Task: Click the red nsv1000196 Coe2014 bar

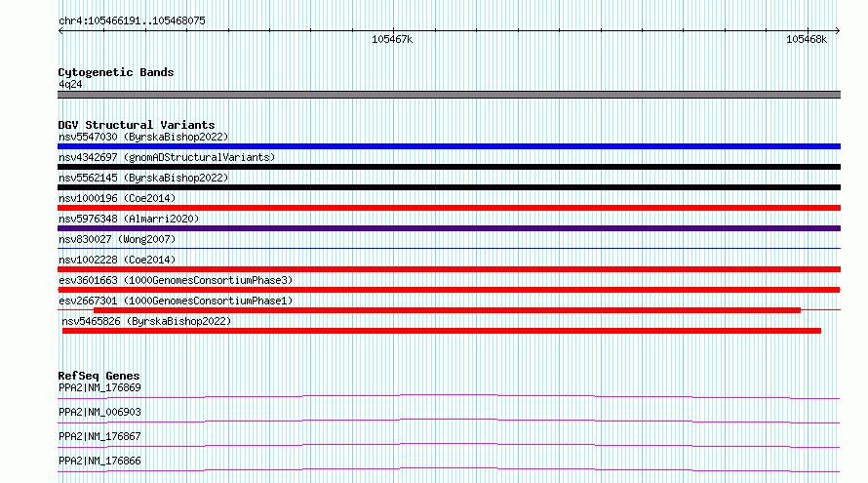Action: coord(449,208)
